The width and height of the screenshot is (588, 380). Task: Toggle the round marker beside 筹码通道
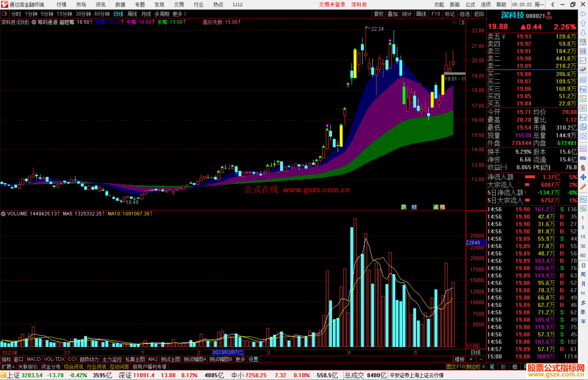pyautogui.click(x=34, y=22)
